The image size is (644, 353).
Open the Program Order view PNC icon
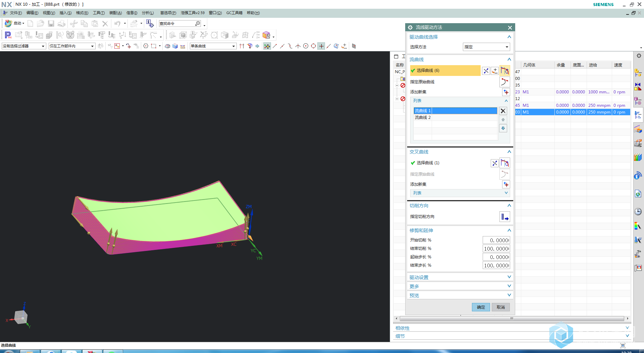point(8,35)
